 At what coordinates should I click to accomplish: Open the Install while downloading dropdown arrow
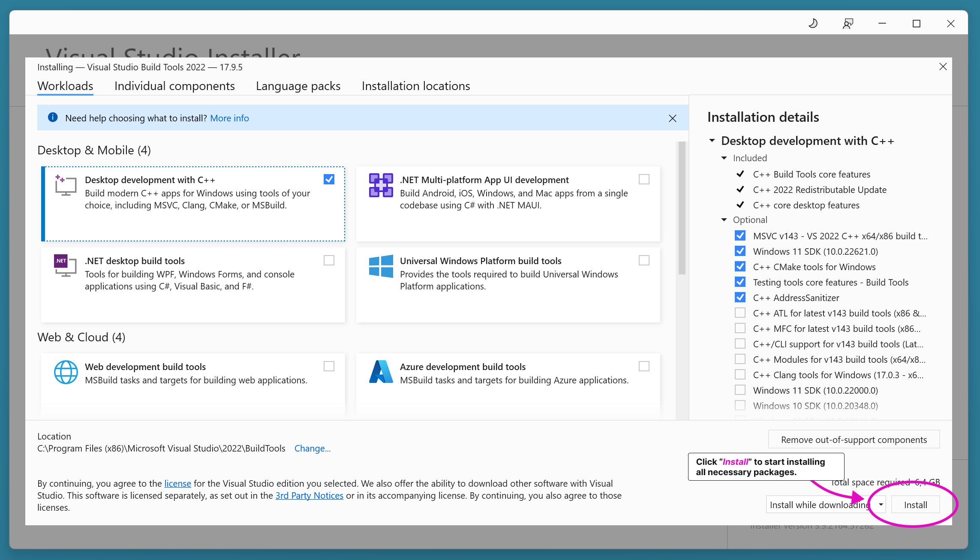click(x=881, y=505)
